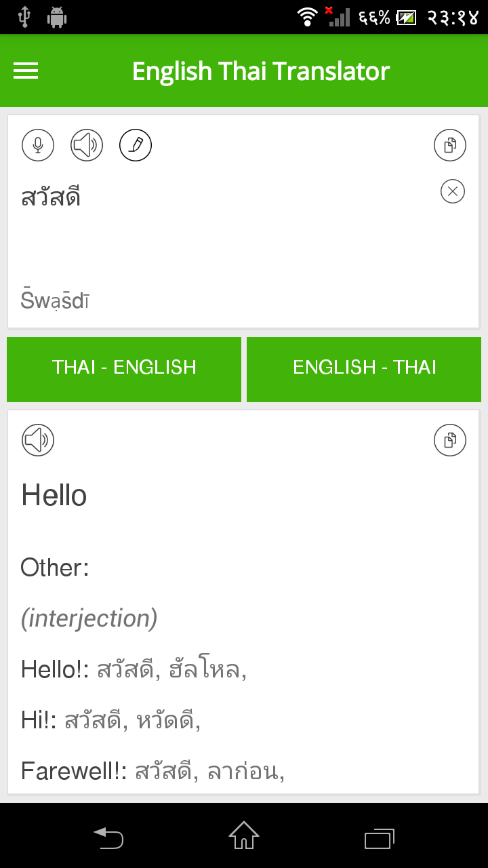This screenshot has height=868, width=488.
Task: Tap the Android home navigation icon
Action: click(243, 838)
